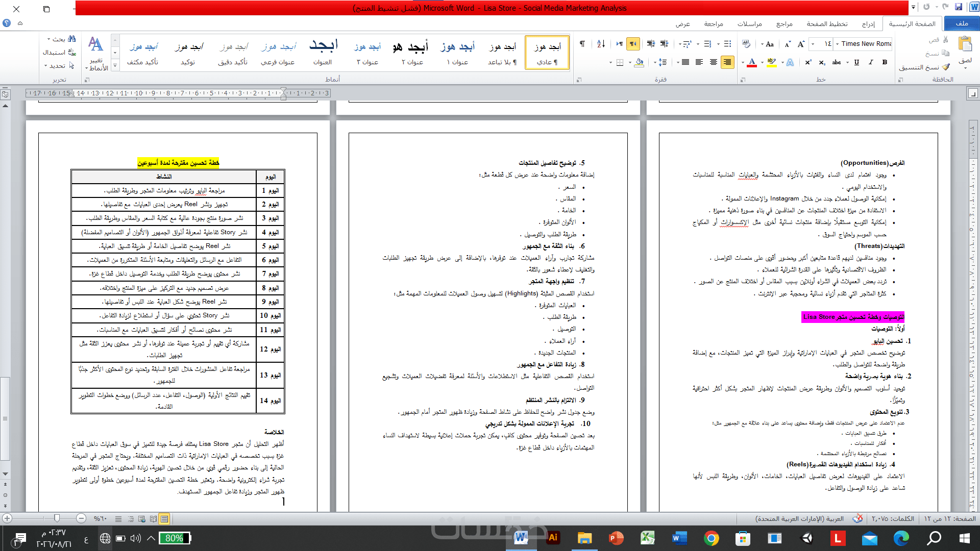Open the multilevel list dropdown
980x551 pixels.
click(680, 44)
